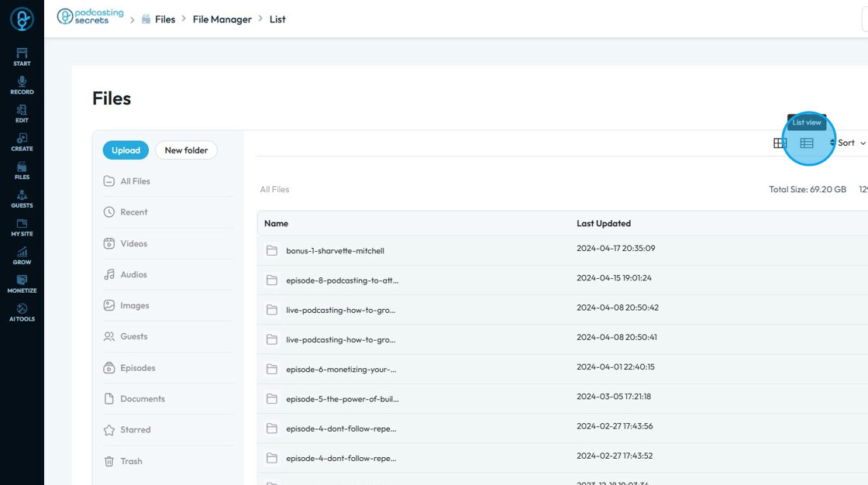Open the Sort dropdown
This screenshot has width=868, height=485.
[x=848, y=143]
